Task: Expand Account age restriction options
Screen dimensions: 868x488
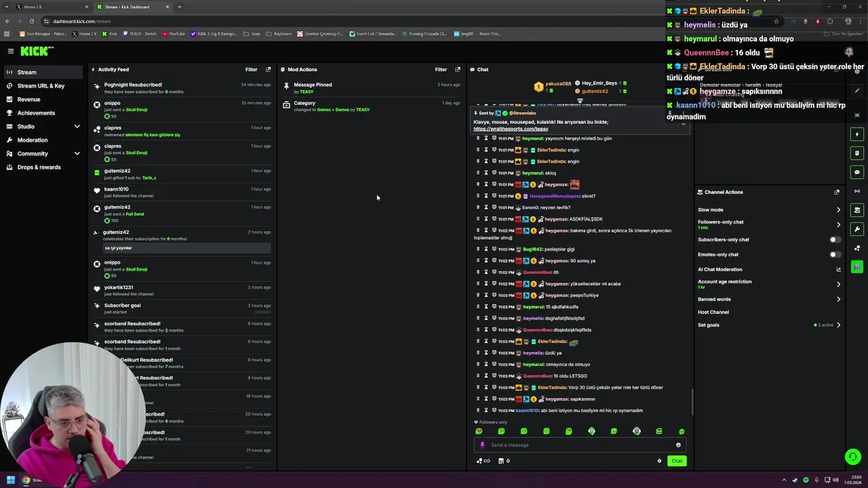Action: (x=838, y=284)
